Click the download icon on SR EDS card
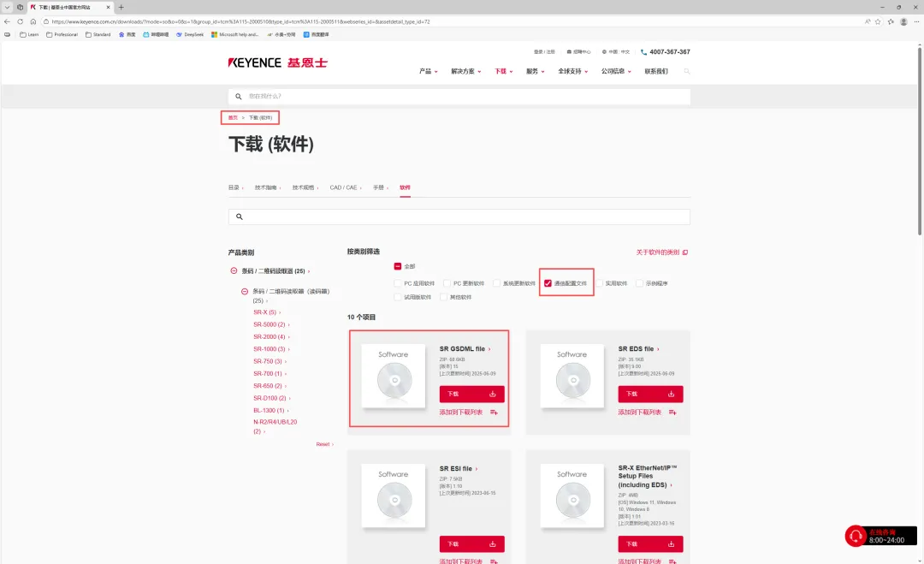Image resolution: width=924 pixels, height=564 pixels. pos(672,394)
